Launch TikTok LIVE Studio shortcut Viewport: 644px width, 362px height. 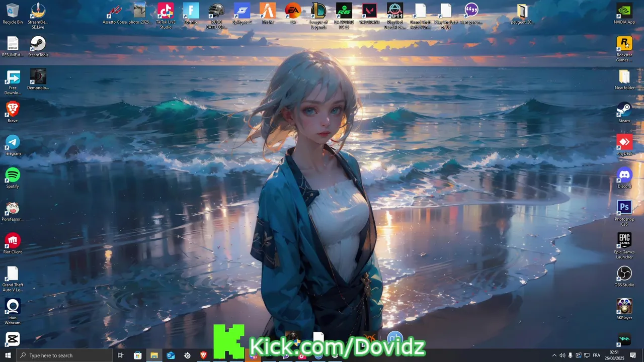coord(166,16)
